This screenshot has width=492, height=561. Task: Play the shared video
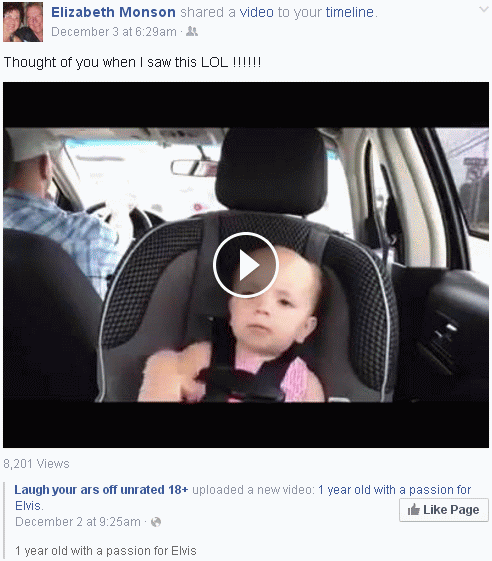pyautogui.click(x=245, y=265)
